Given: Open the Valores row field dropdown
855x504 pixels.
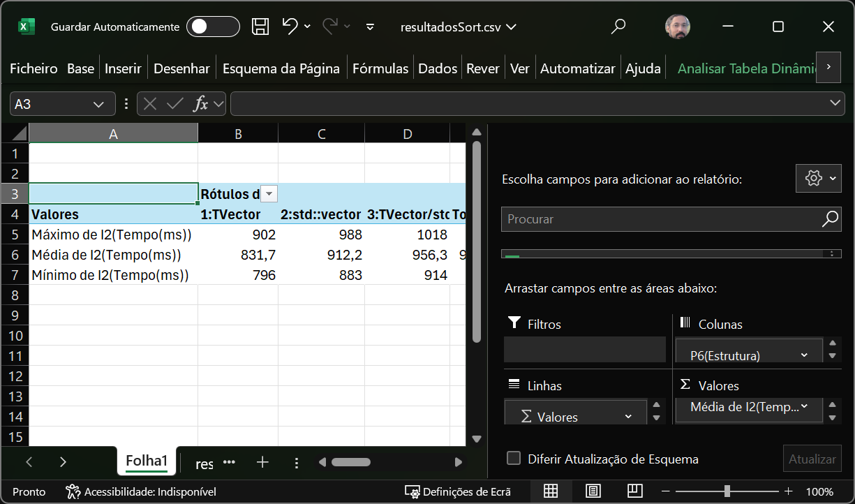Looking at the screenshot, I should click(628, 417).
